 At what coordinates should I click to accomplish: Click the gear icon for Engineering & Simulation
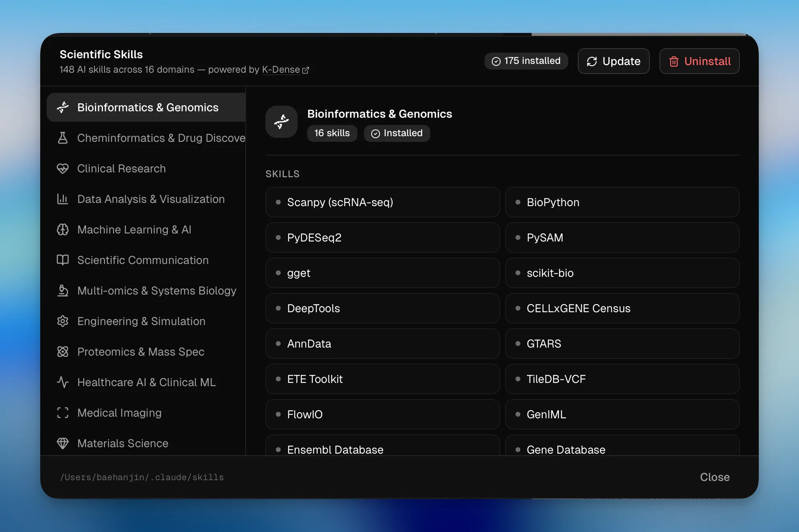(x=63, y=321)
